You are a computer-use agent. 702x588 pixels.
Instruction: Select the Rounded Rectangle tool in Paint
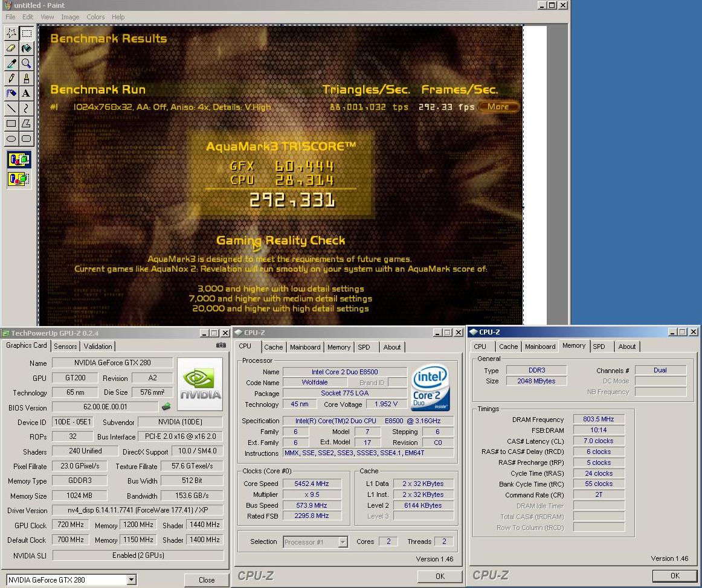point(27,138)
